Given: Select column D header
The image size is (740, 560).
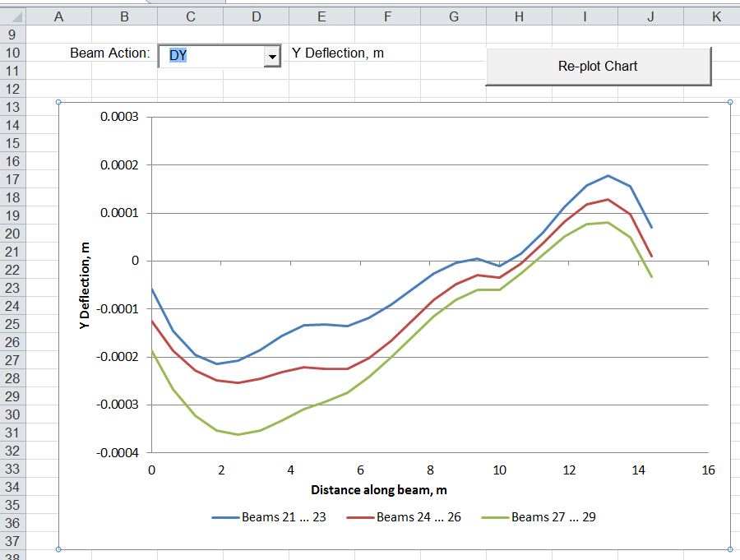Looking at the screenshot, I should click(256, 16).
